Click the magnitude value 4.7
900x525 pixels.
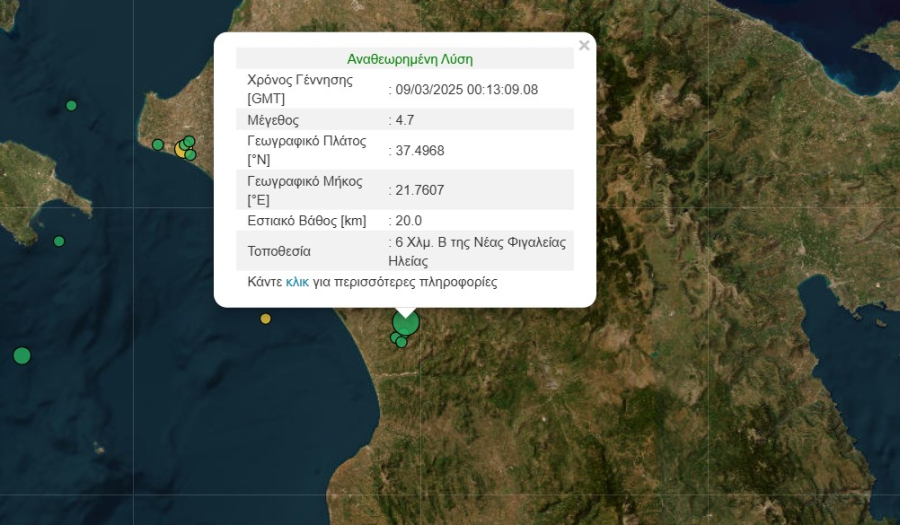(x=405, y=120)
